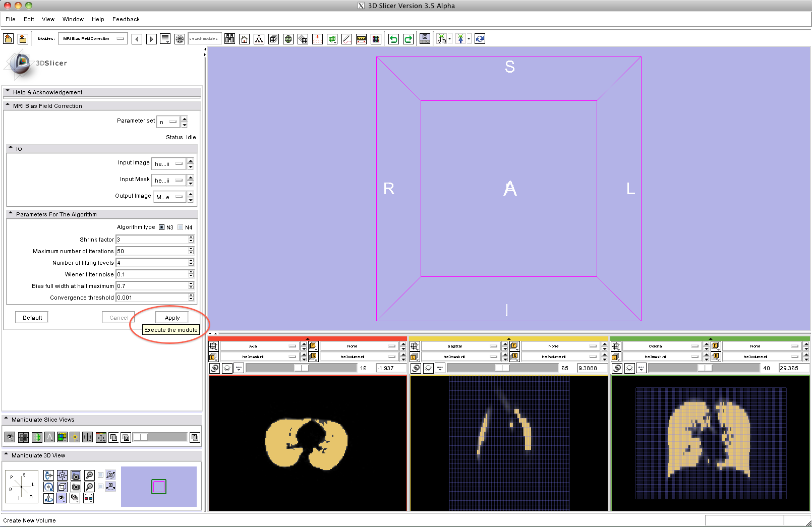Click the Redo arrow in toolbar
812x527 pixels.
pyautogui.click(x=408, y=39)
